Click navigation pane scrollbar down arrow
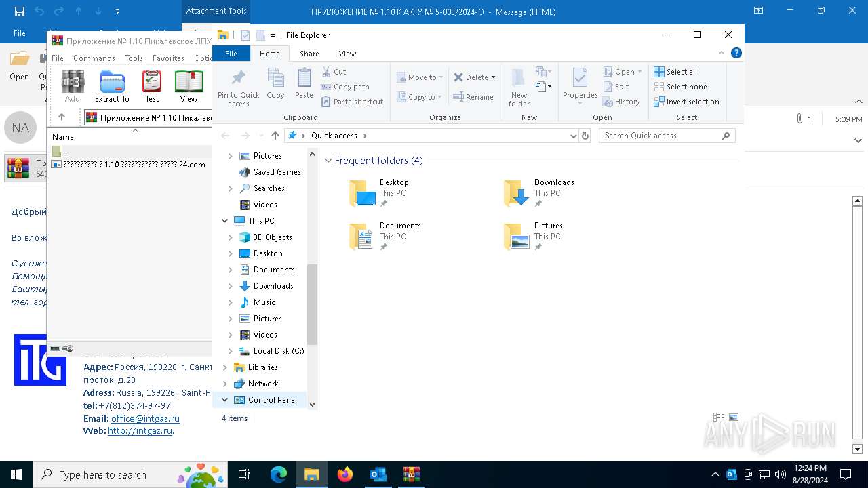 coord(312,405)
